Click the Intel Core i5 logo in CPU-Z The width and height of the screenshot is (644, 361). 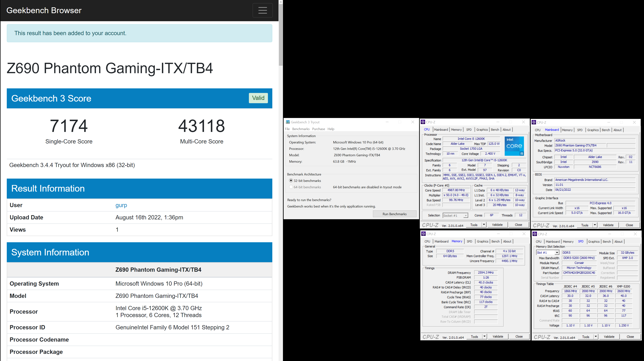coord(514,146)
